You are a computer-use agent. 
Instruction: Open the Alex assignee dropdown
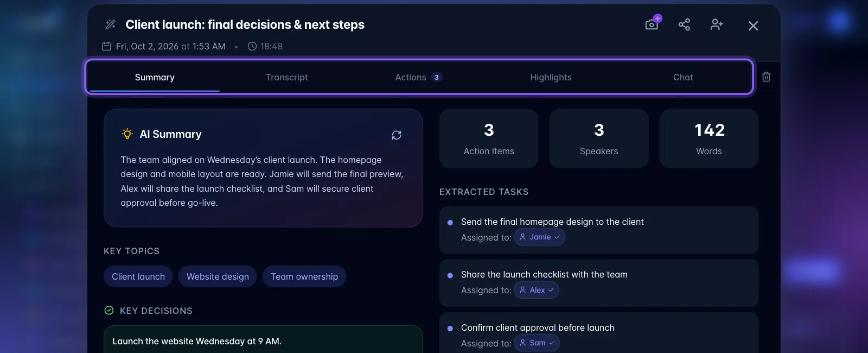point(537,290)
